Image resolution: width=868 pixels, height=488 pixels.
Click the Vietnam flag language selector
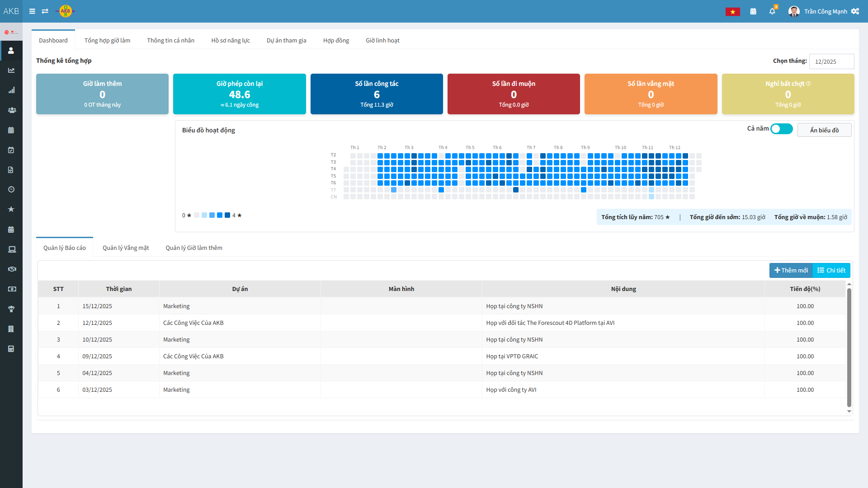pyautogui.click(x=733, y=11)
